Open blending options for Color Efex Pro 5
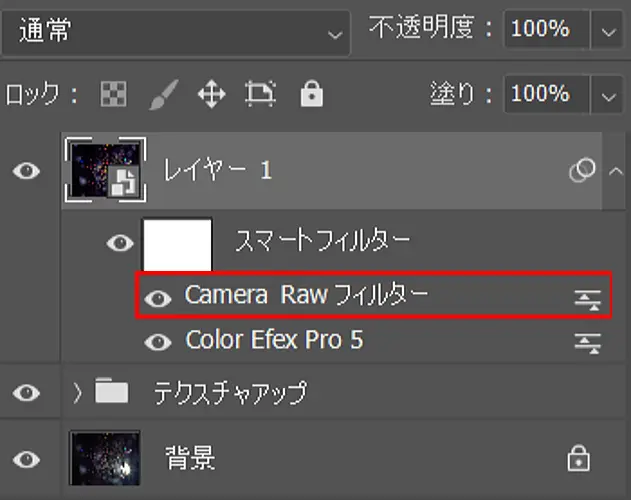631x500 pixels. coord(588,343)
